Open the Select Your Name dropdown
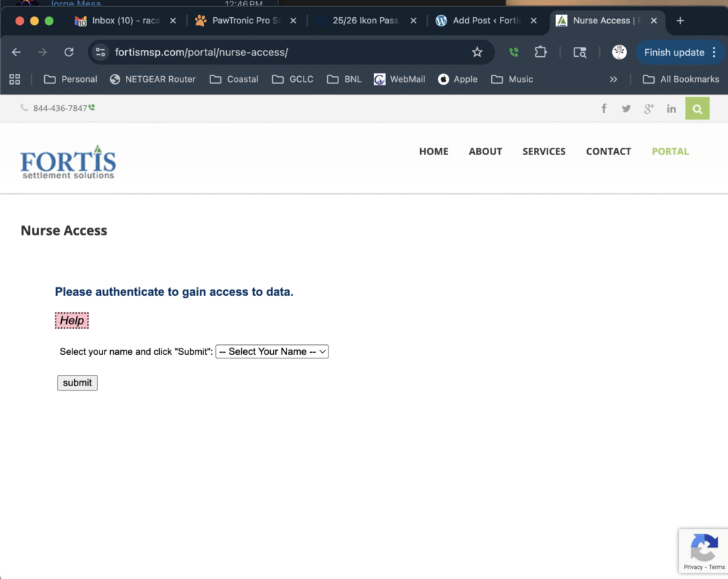 (272, 351)
